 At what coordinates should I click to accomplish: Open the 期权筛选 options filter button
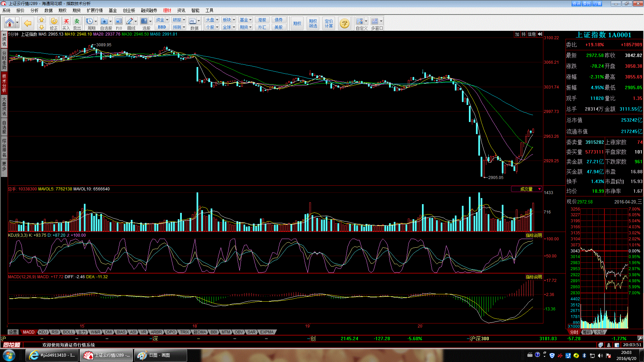[x=313, y=23]
